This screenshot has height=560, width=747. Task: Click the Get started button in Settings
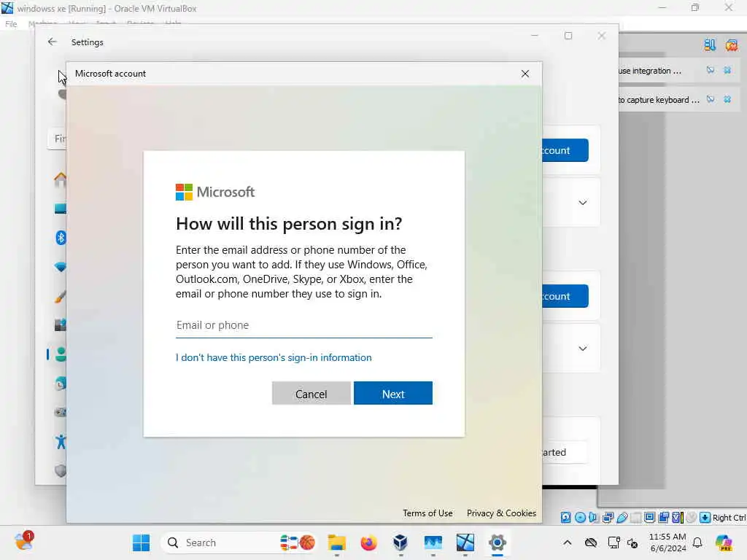pos(565,452)
